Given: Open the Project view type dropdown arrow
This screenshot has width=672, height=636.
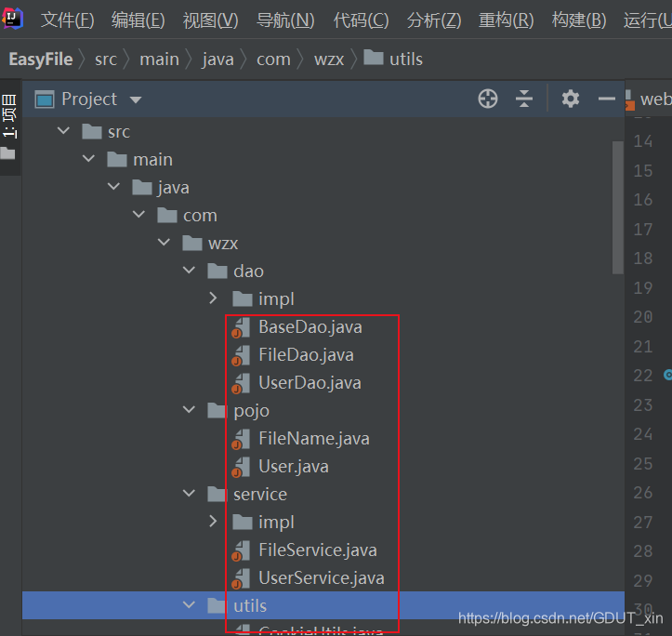Looking at the screenshot, I should click(x=136, y=99).
